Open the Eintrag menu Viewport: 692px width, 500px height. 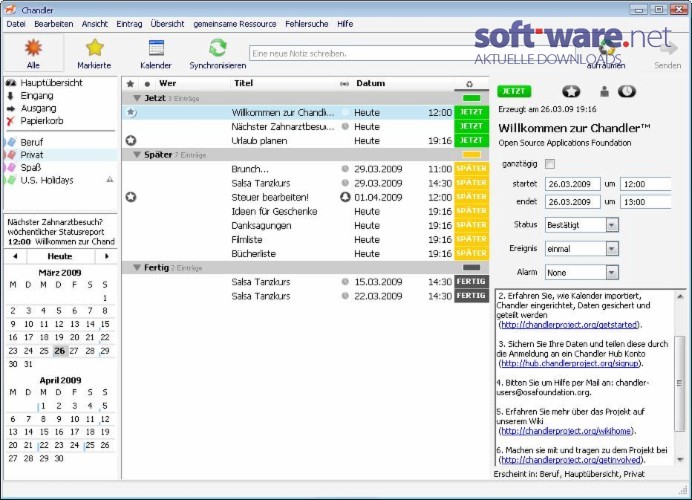coord(129,24)
